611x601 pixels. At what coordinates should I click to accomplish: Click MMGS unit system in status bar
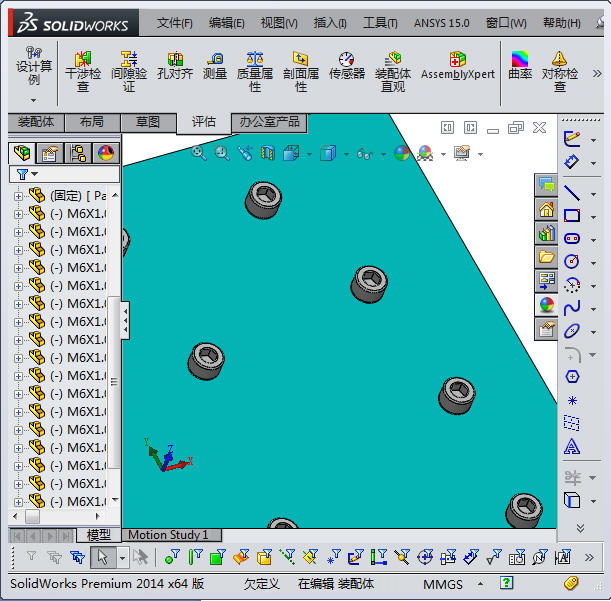coord(443,584)
